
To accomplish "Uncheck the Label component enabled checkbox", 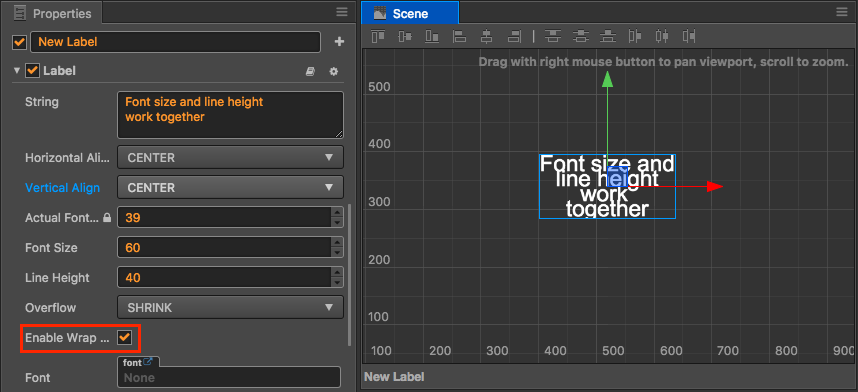I will [32, 71].
